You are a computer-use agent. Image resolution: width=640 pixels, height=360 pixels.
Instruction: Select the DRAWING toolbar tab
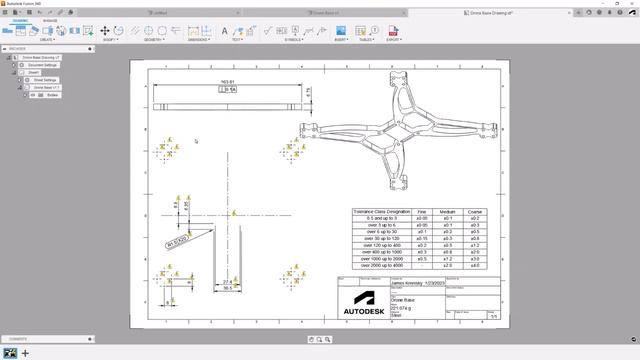pos(20,20)
